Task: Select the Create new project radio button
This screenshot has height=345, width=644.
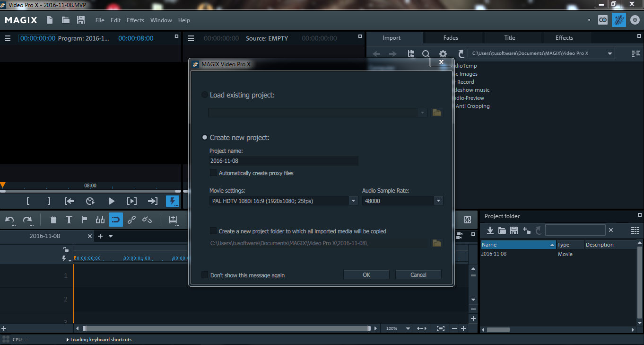Action: coord(205,138)
